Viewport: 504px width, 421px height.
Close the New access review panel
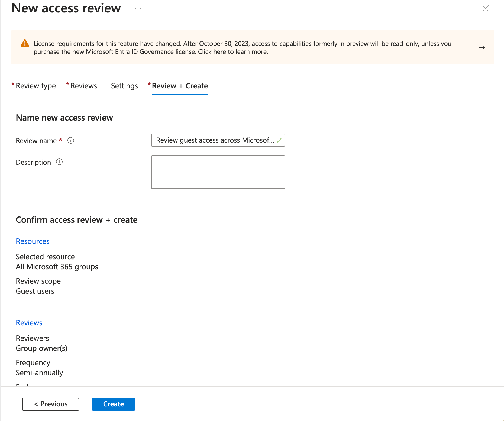point(485,8)
